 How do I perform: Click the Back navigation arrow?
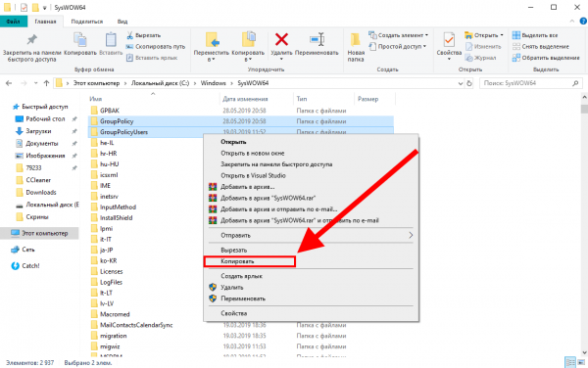click(9, 83)
